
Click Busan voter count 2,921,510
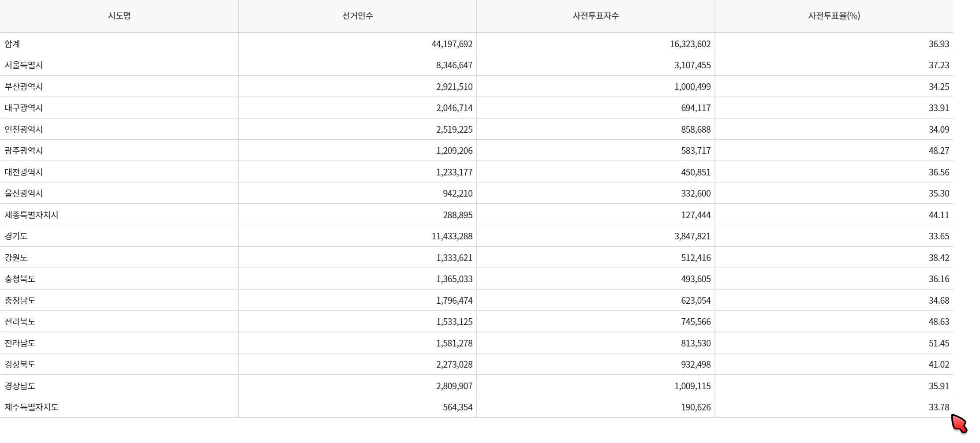tap(454, 87)
